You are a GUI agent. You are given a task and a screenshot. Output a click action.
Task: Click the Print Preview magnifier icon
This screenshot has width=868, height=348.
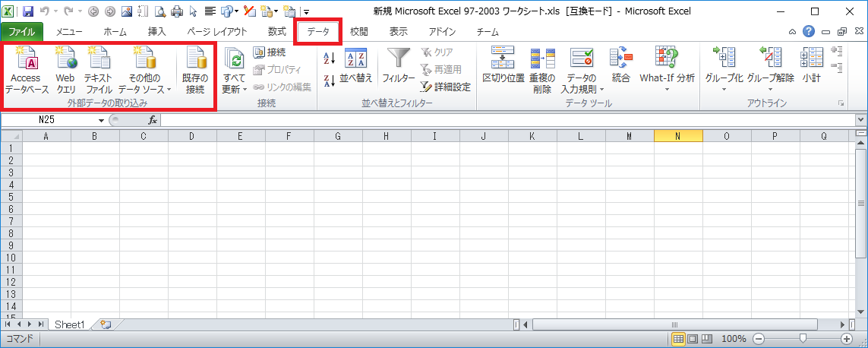[x=159, y=11]
